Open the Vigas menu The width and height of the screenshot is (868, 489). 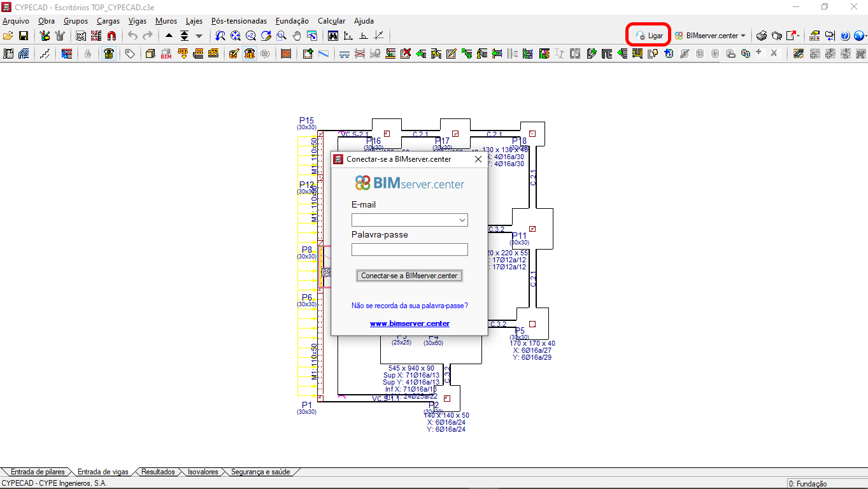click(x=138, y=21)
